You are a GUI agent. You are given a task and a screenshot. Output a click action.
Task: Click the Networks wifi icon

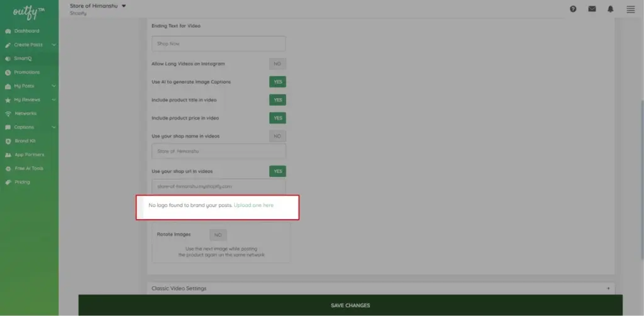click(8, 114)
